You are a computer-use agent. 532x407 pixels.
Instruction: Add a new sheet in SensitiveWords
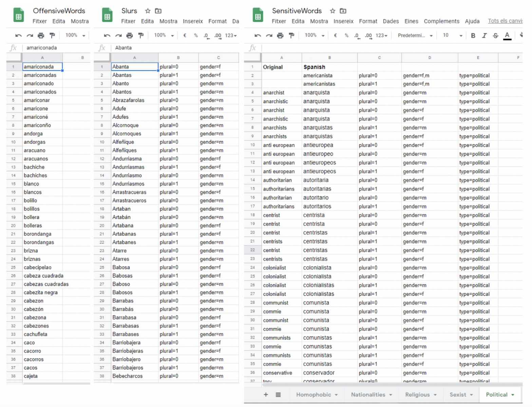tap(266, 394)
